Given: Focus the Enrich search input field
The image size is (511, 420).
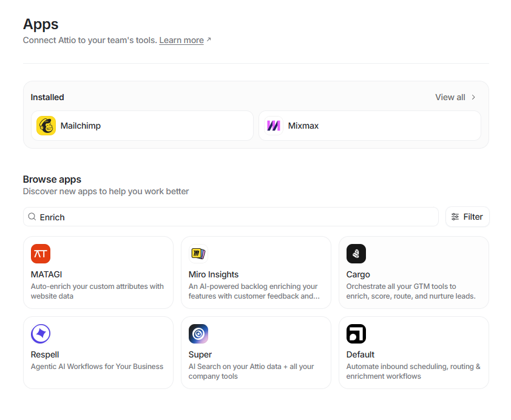Looking at the screenshot, I should (231, 217).
